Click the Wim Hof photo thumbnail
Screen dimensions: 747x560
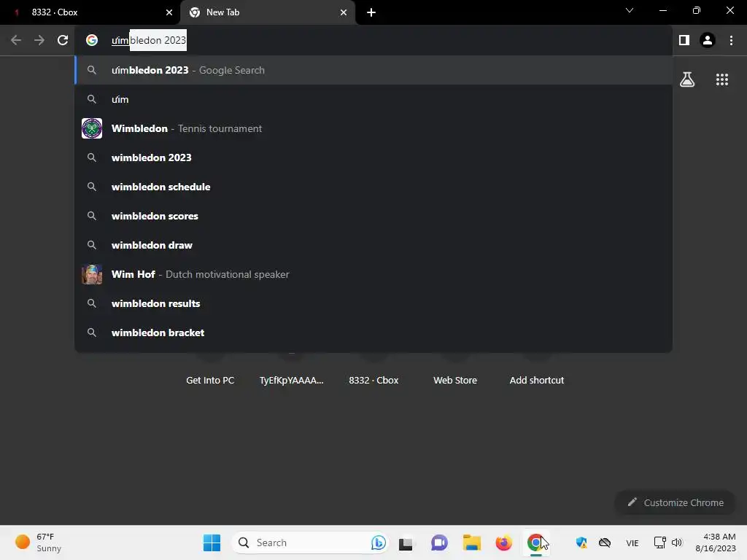pos(92,274)
